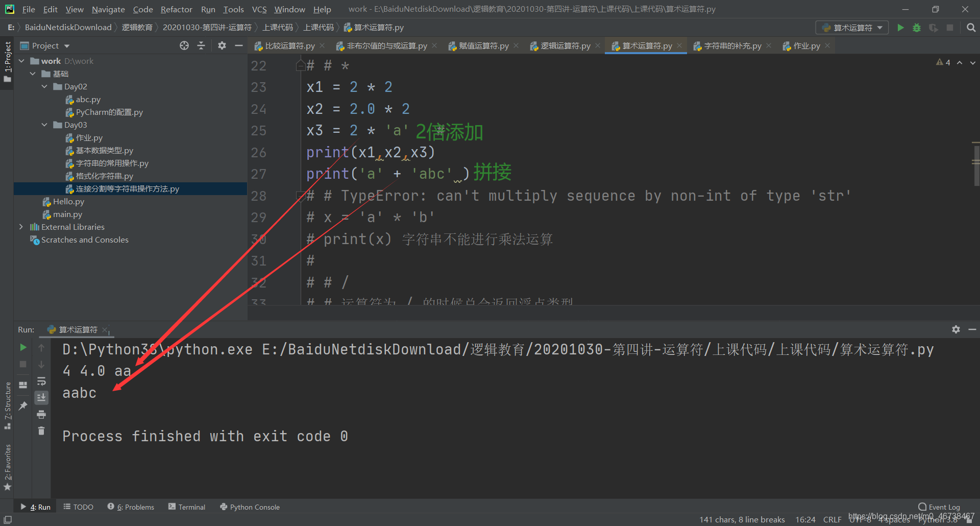980x526 pixels.
Task: Go to previous highlighted warning arrow
Action: (960, 62)
